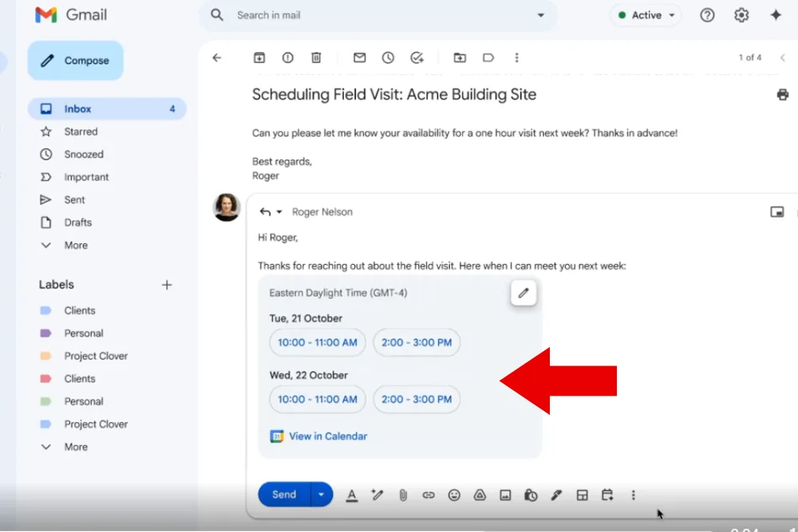
Task: Open send options arrow beside Send
Action: point(321,495)
